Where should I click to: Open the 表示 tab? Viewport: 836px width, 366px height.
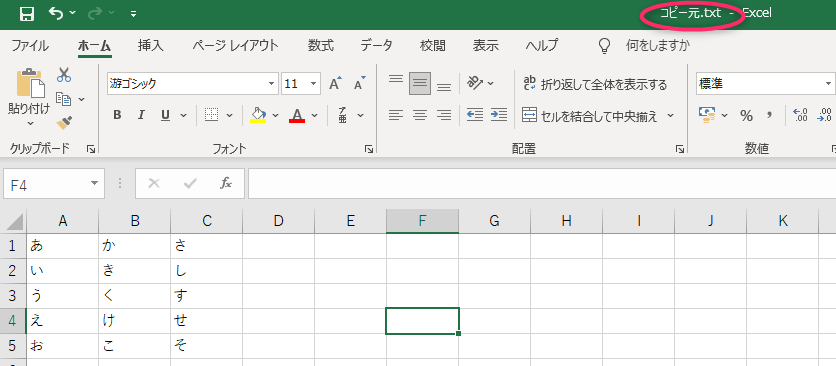click(486, 45)
